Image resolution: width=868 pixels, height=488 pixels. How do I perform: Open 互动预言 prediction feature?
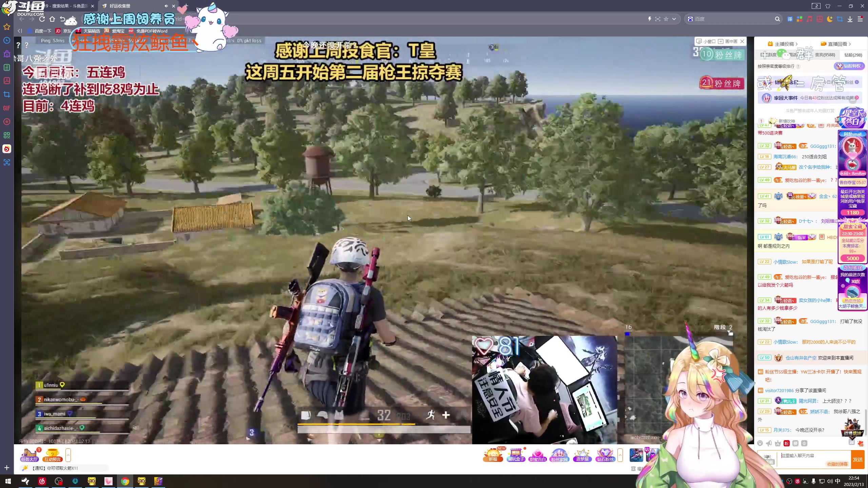point(52,455)
